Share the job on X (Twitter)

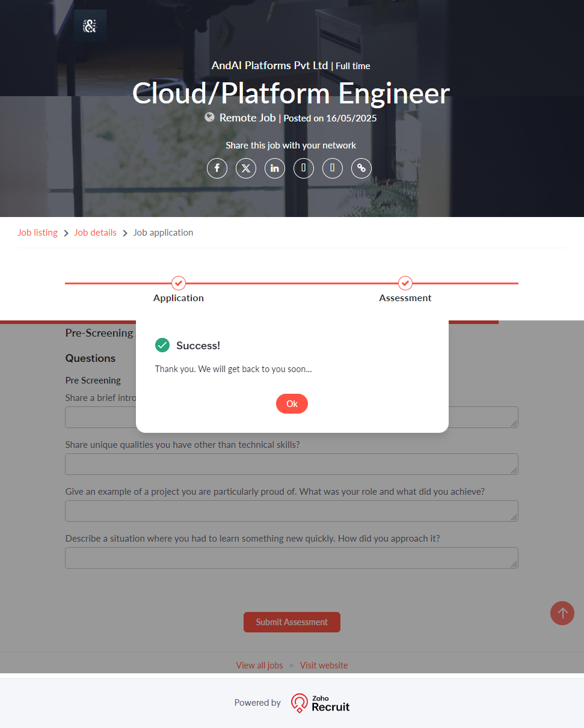[246, 168]
